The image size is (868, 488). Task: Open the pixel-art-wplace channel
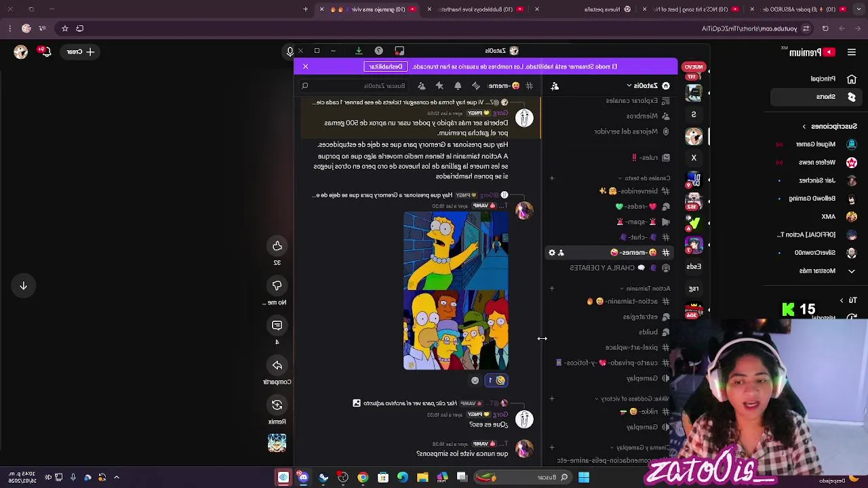pos(636,348)
